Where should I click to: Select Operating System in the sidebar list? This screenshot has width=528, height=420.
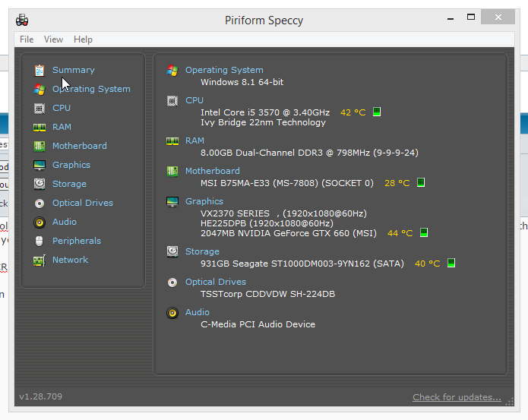pos(91,89)
